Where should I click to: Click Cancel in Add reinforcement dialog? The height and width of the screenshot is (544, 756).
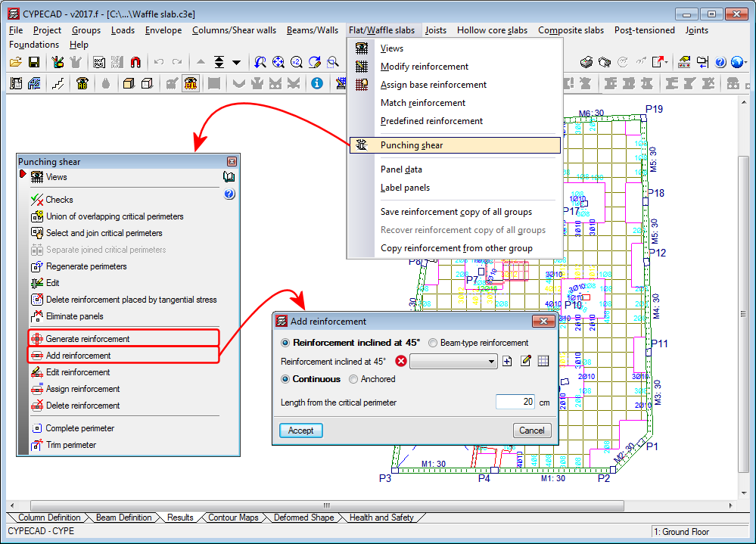pos(532,431)
